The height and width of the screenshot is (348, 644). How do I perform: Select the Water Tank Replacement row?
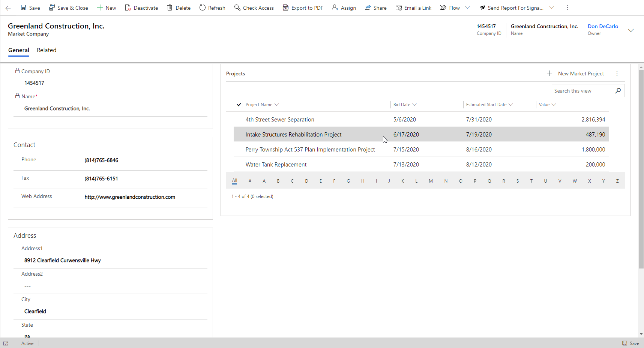tap(421, 165)
